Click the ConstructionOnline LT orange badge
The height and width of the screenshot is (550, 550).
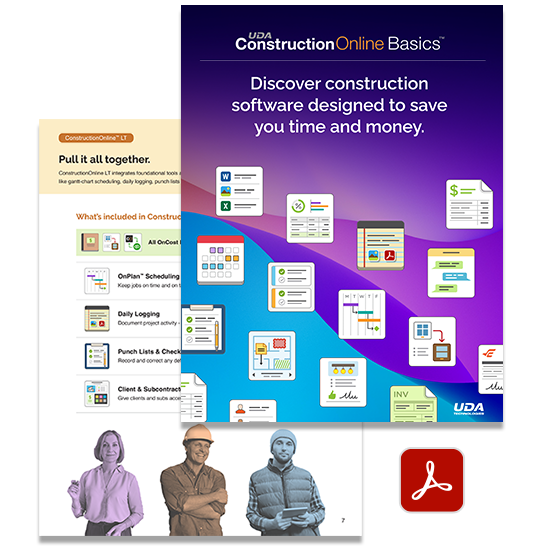point(96,138)
